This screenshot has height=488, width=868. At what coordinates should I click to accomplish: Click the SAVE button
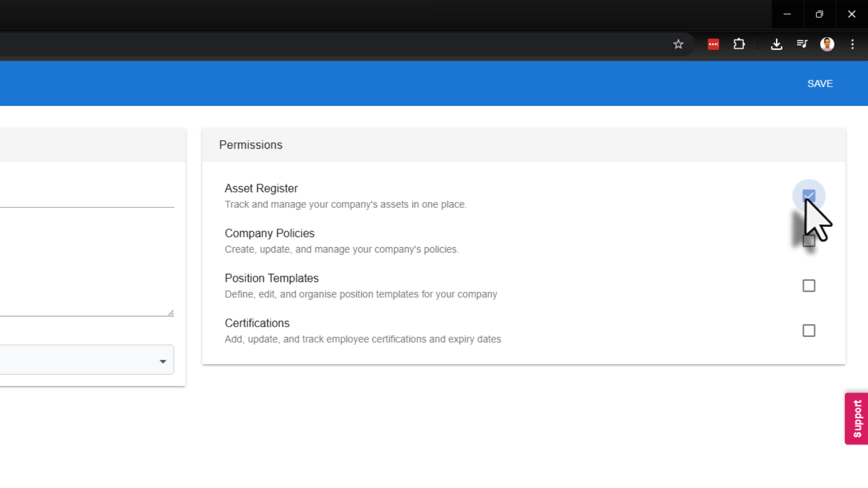(820, 84)
